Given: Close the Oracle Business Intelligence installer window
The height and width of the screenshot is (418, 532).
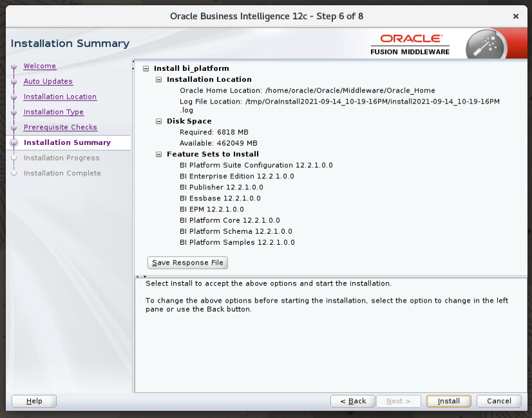Looking at the screenshot, I should tap(516, 16).
